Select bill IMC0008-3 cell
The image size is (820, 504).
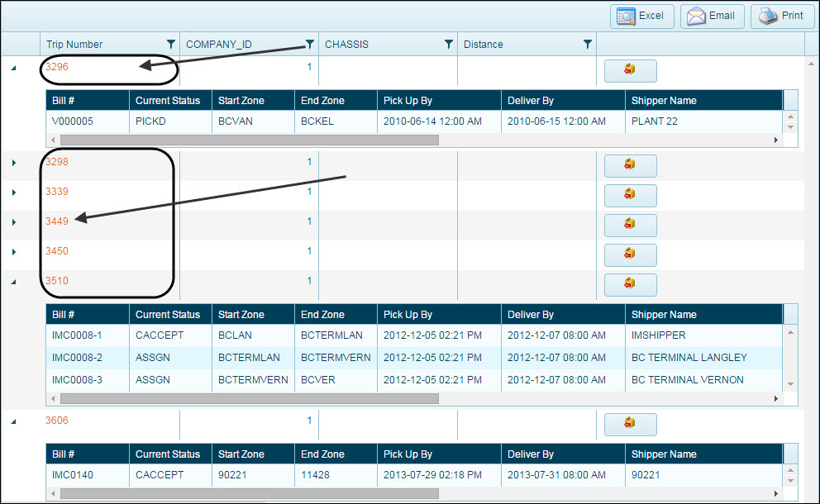(88, 380)
